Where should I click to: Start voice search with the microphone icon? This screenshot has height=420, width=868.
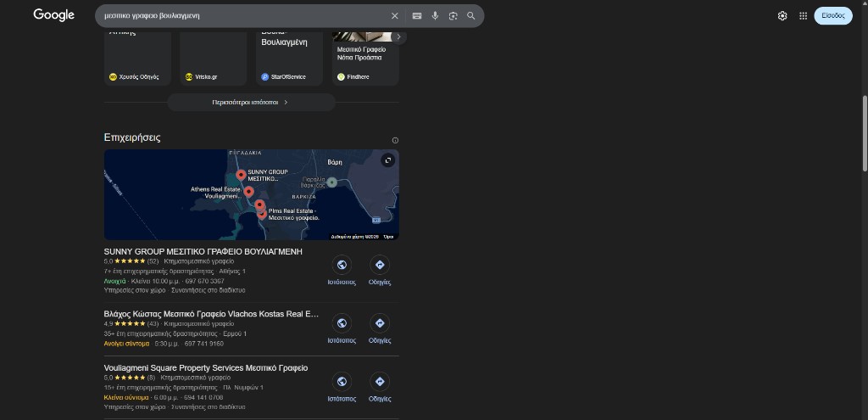(435, 16)
